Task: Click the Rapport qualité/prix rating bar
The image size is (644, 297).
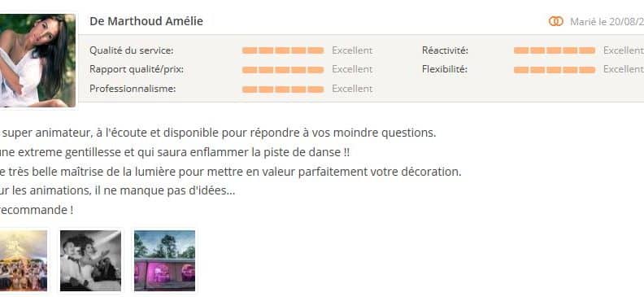Action: click(x=283, y=70)
